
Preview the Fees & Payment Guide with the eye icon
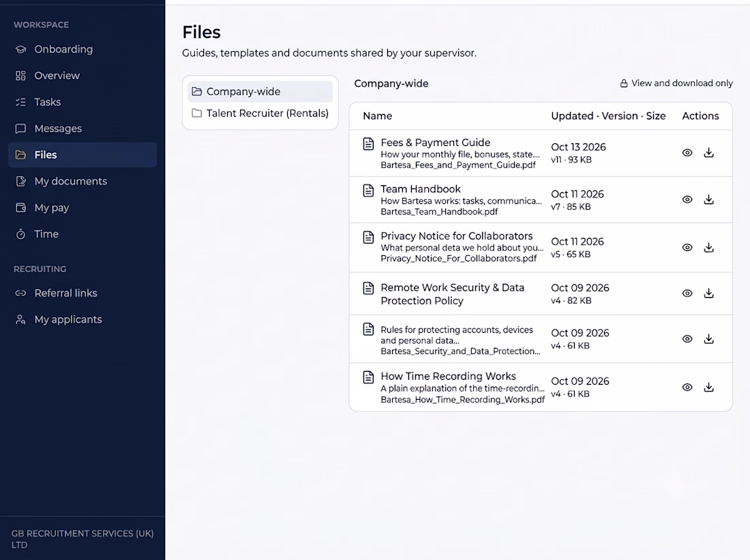[687, 153]
